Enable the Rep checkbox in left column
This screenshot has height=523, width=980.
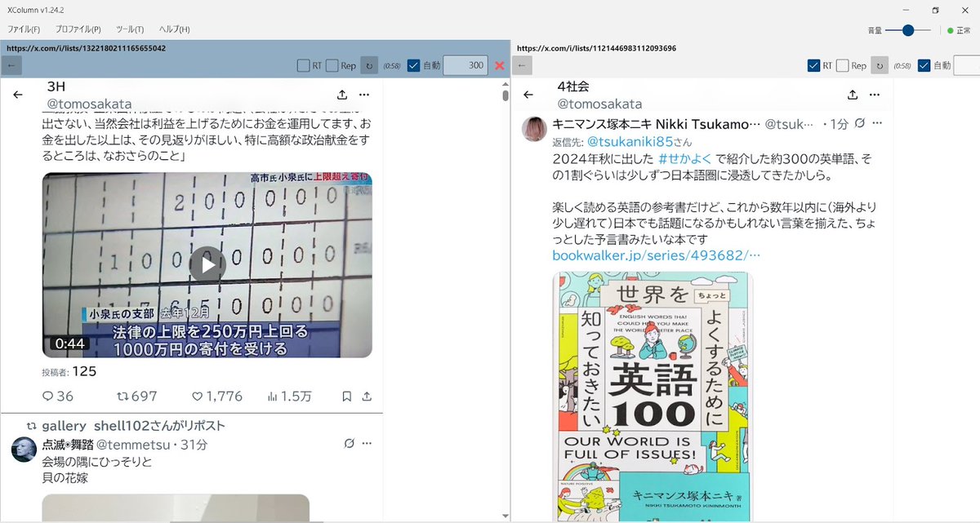(x=332, y=65)
